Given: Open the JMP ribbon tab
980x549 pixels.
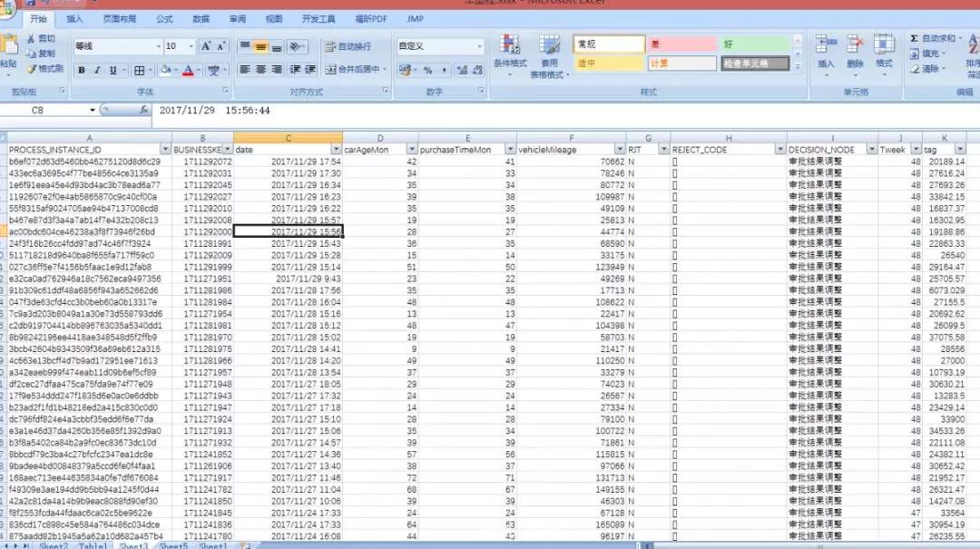Looking at the screenshot, I should point(415,19).
